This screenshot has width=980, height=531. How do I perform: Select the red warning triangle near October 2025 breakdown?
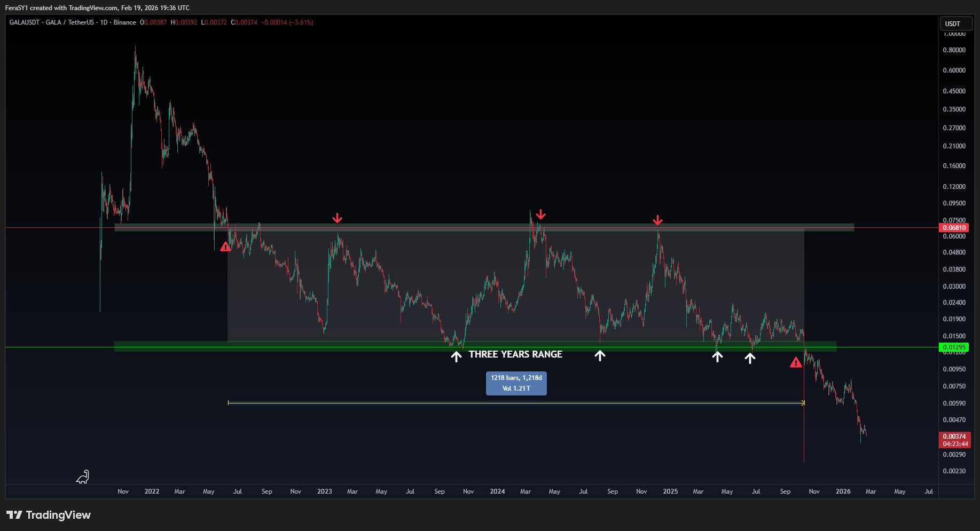pyautogui.click(x=796, y=363)
